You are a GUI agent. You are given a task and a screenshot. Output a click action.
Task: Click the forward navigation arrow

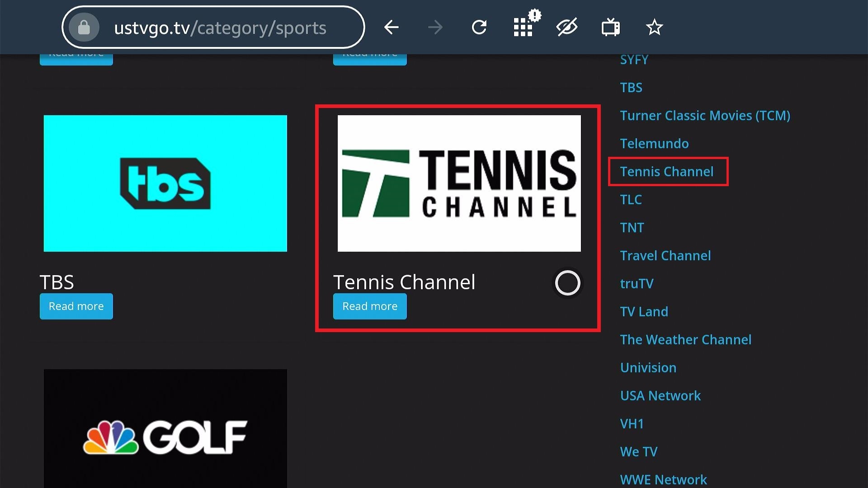tap(435, 28)
